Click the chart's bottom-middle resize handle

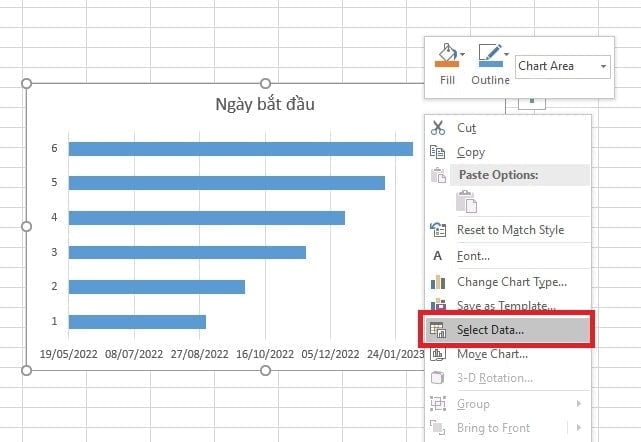tap(265, 370)
